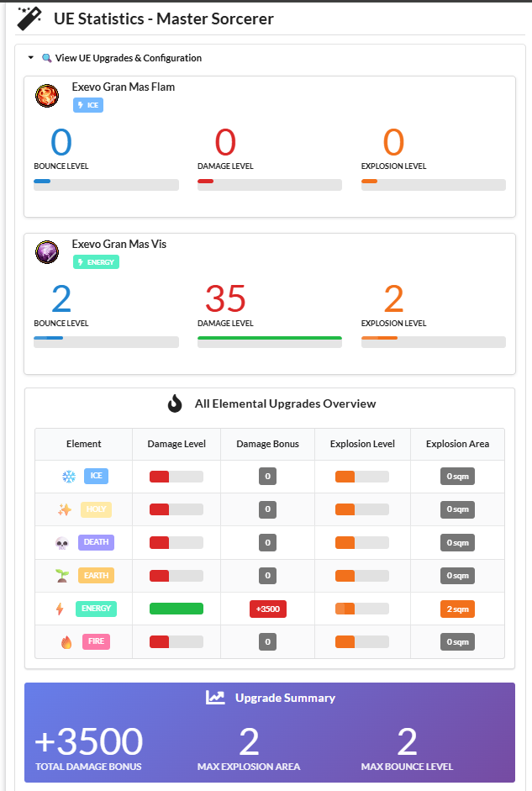Click the +3500 damage bonus badge in Energy row
The width and height of the screenshot is (532, 791).
pos(268,609)
